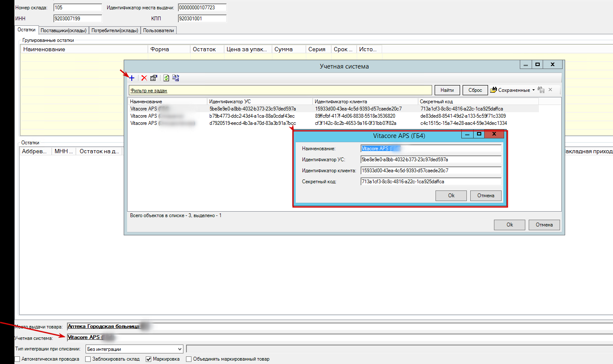This screenshot has height=364, width=613.
Task: Click the Найти button
Action: tap(447, 90)
